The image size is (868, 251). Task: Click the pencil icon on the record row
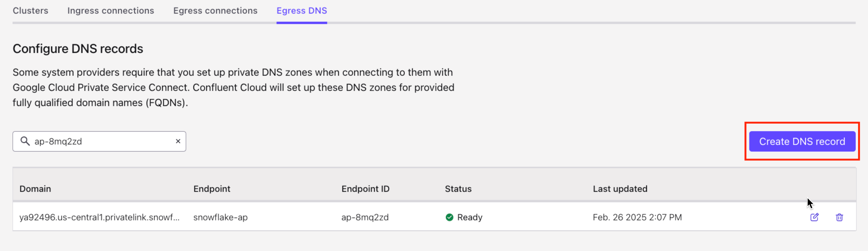click(x=814, y=217)
